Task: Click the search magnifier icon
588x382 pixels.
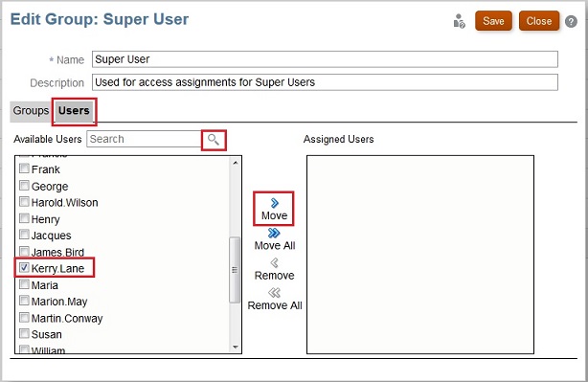Action: [x=214, y=140]
